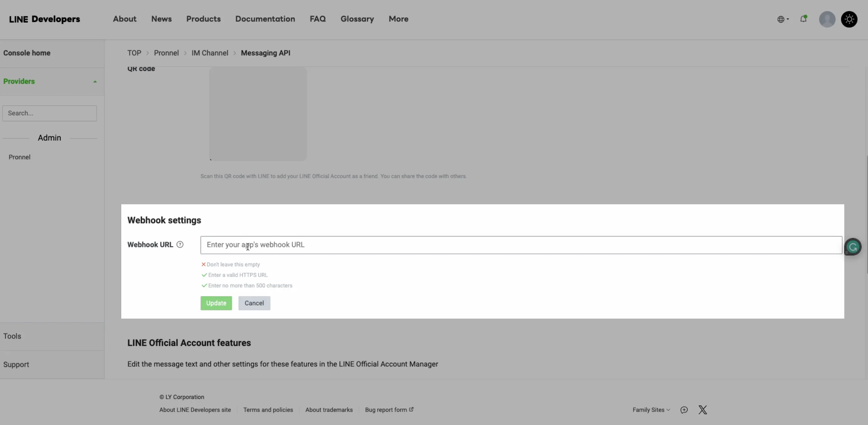Open the language globe selector
Image resolution: width=868 pixels, height=425 pixels.
(783, 19)
